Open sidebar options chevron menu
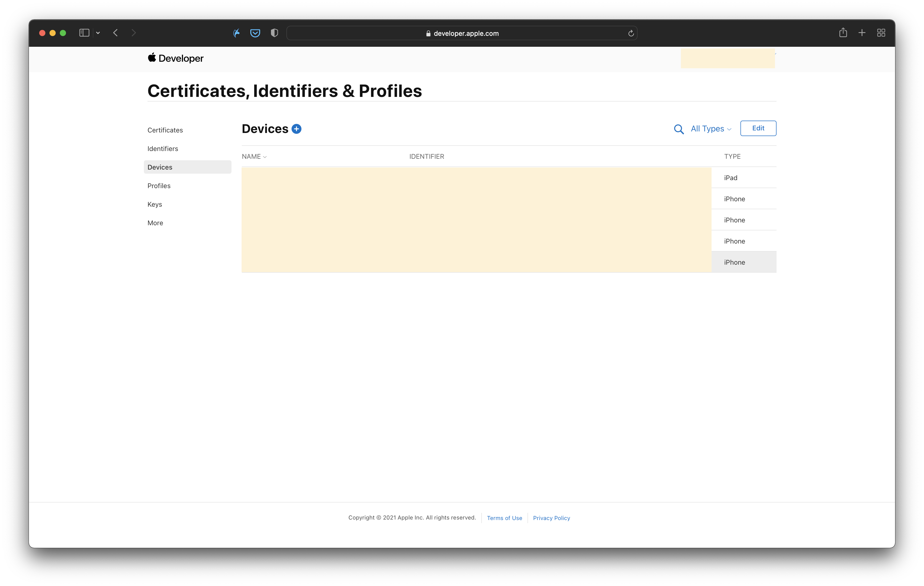924x586 pixels. [98, 33]
